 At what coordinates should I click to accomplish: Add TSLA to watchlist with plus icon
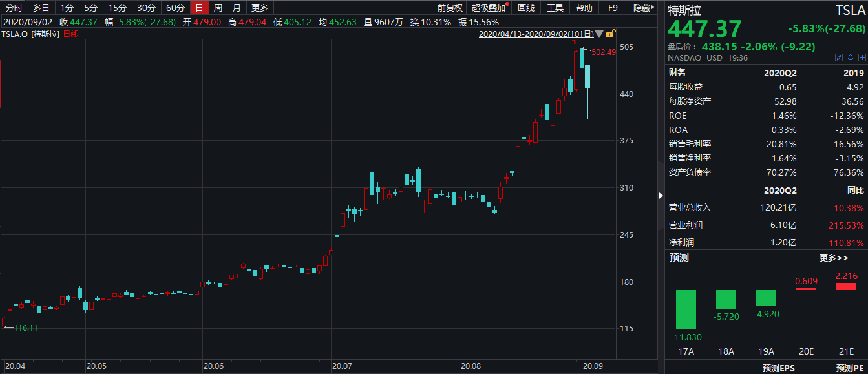pos(862,58)
